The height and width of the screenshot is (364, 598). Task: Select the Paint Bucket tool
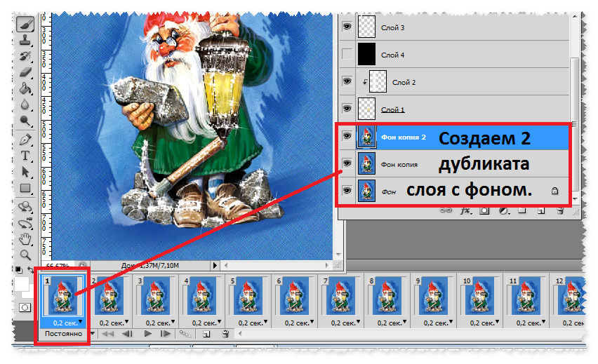coord(25,88)
